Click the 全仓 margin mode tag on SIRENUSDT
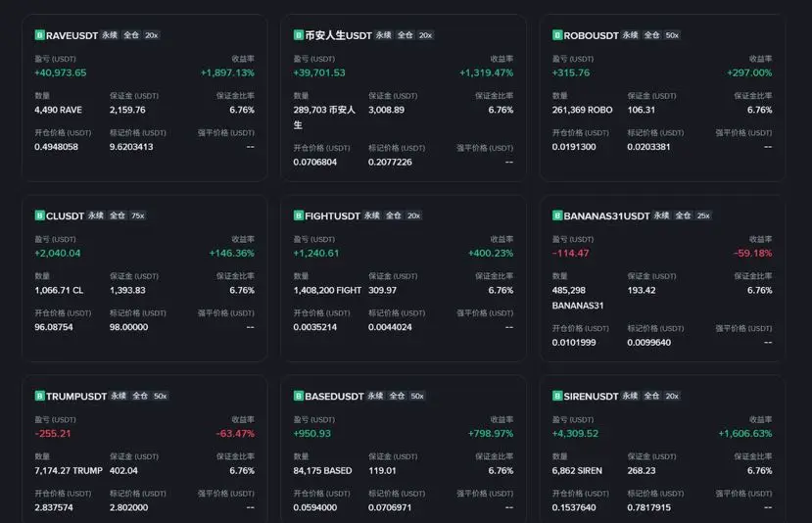Image resolution: width=812 pixels, height=523 pixels. tap(651, 396)
